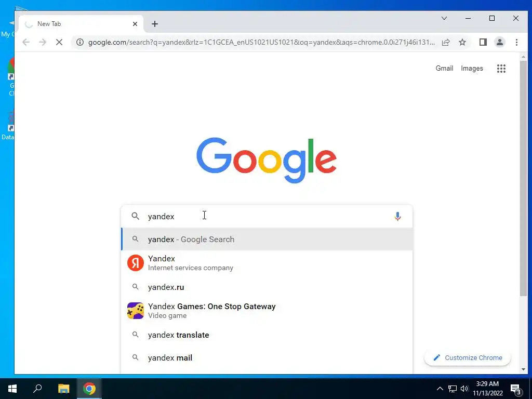Viewport: 532px width, 399px height.
Task: Choose the 'yandex translate' suggestion
Action: coord(267,335)
